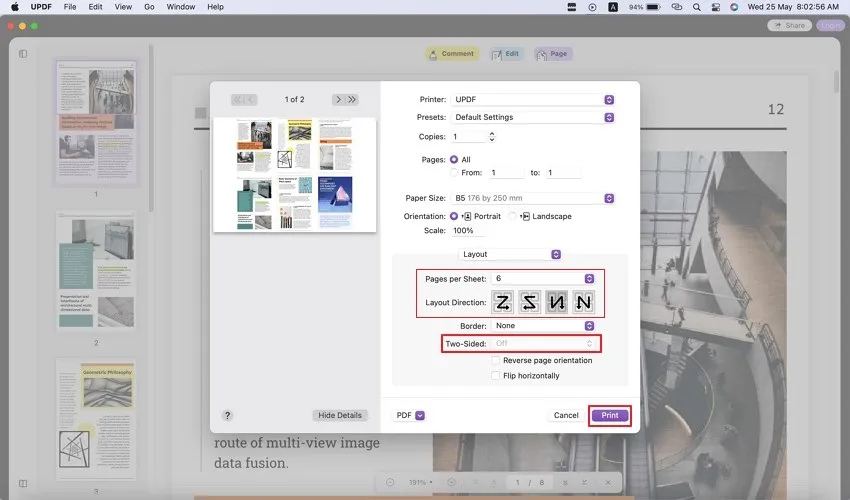Click the Print button
Image resolution: width=850 pixels, height=500 pixels.
[x=610, y=415]
